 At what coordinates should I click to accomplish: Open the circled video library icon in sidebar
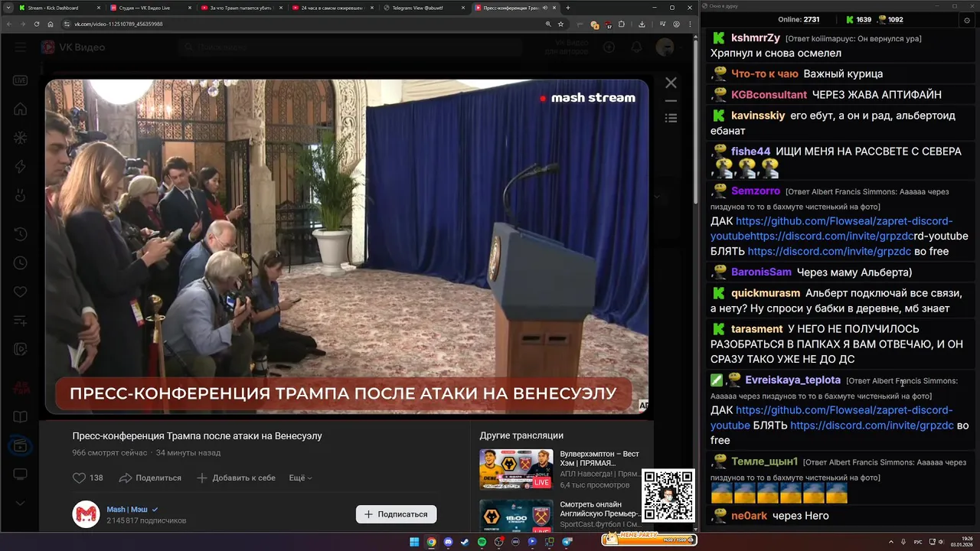pyautogui.click(x=21, y=446)
